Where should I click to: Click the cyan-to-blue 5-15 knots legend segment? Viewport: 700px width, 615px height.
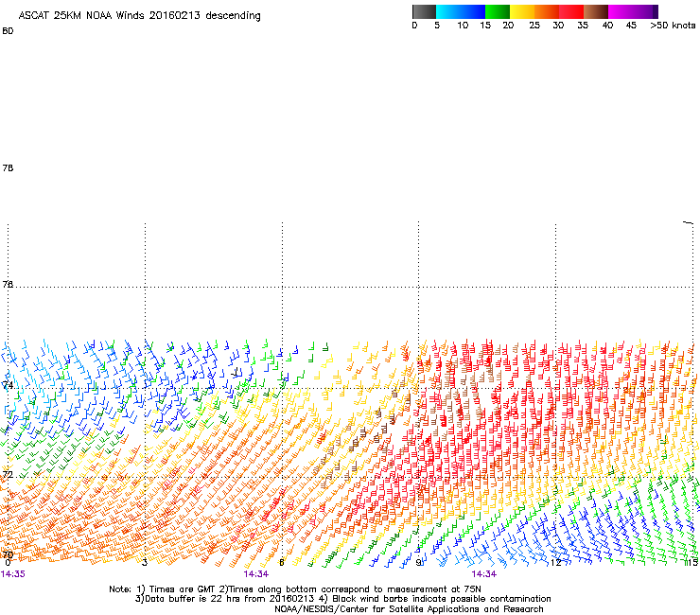461,11
